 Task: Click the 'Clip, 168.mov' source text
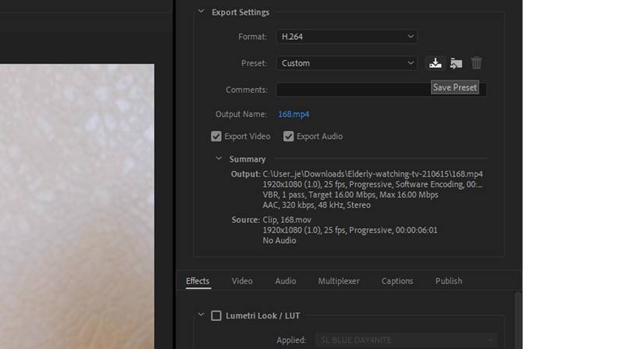[x=286, y=219]
